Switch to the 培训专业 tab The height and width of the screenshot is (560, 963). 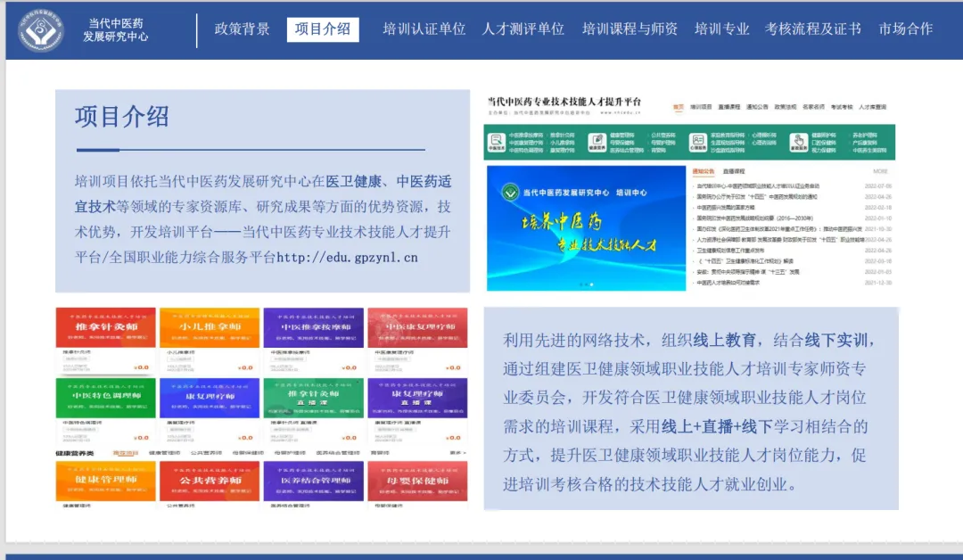[722, 29]
